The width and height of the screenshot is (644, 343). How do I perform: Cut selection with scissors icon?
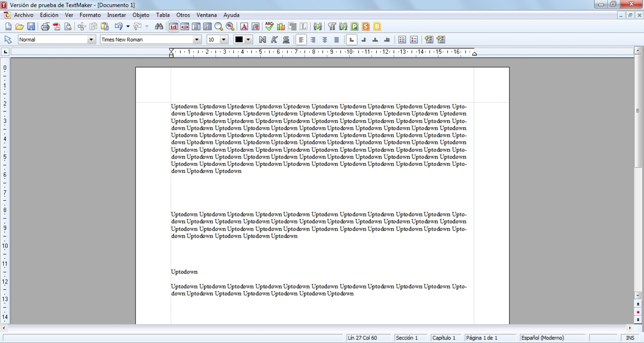(82, 27)
